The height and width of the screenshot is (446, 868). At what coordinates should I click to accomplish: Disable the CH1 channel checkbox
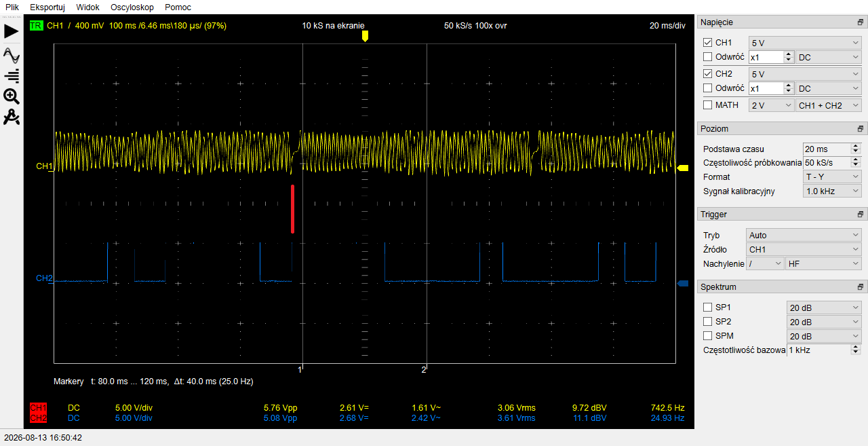[x=708, y=42]
